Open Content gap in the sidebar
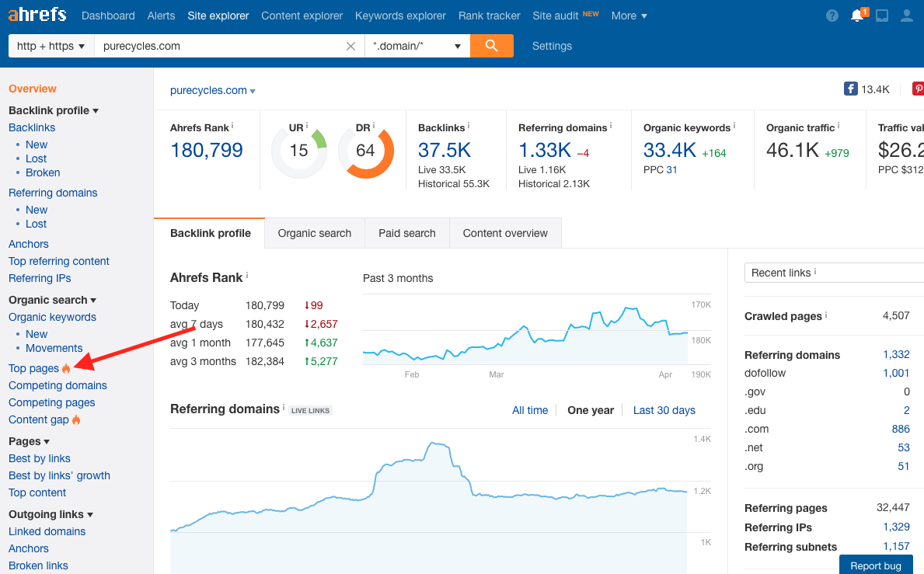The image size is (924, 574). click(39, 419)
